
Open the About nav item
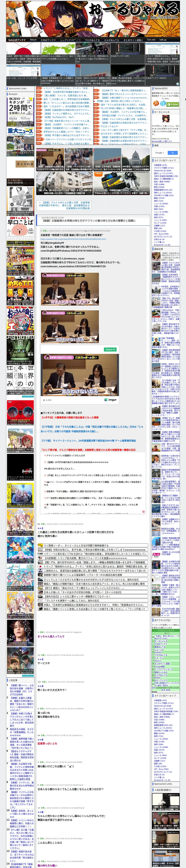click(x=33, y=40)
